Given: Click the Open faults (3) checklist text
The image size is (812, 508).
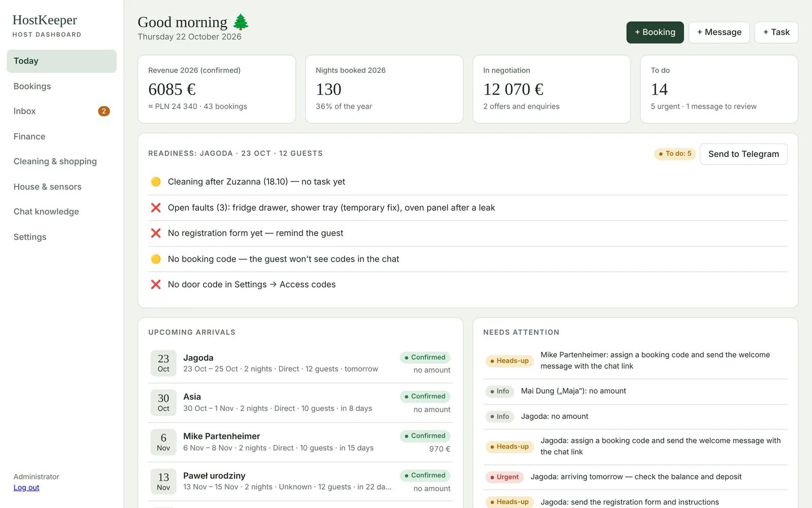Looking at the screenshot, I should 331,208.
